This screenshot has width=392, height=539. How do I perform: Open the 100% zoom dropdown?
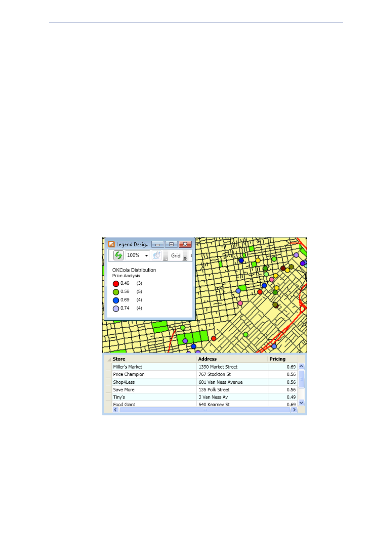tap(146, 256)
